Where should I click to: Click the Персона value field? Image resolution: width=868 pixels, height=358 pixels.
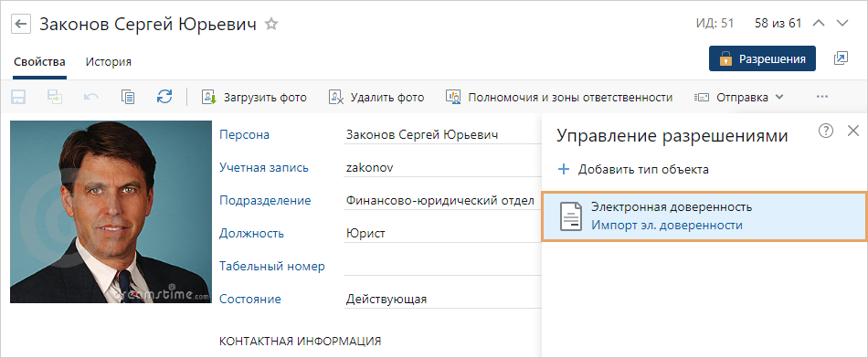click(x=442, y=134)
